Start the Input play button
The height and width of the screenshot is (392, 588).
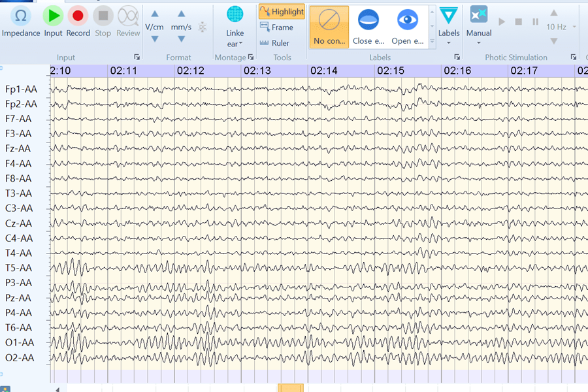53,22
